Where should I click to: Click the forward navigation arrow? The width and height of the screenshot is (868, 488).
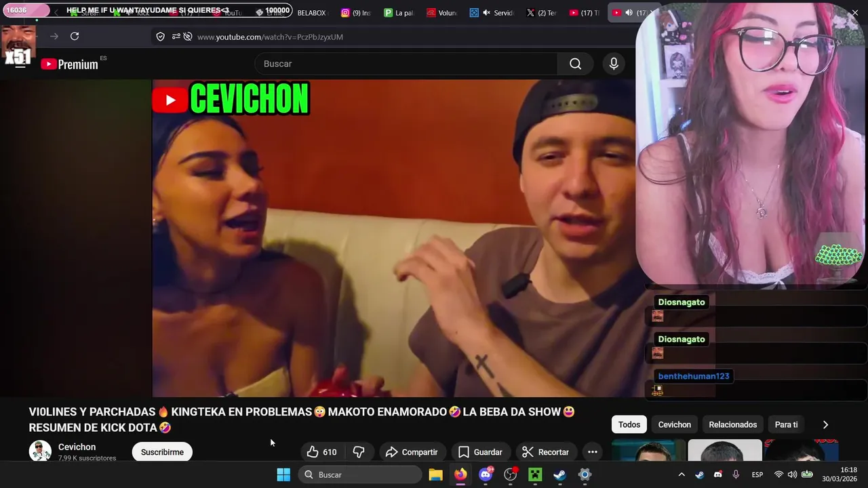54,36
